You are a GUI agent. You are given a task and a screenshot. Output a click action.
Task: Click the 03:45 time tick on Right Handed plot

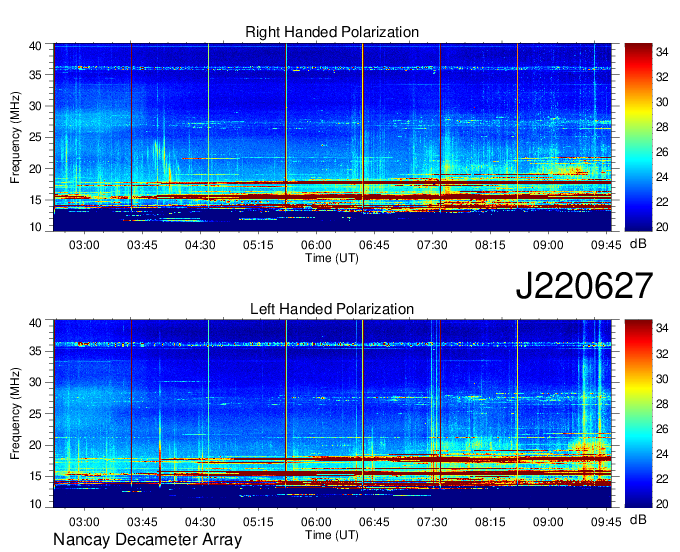[x=142, y=245]
